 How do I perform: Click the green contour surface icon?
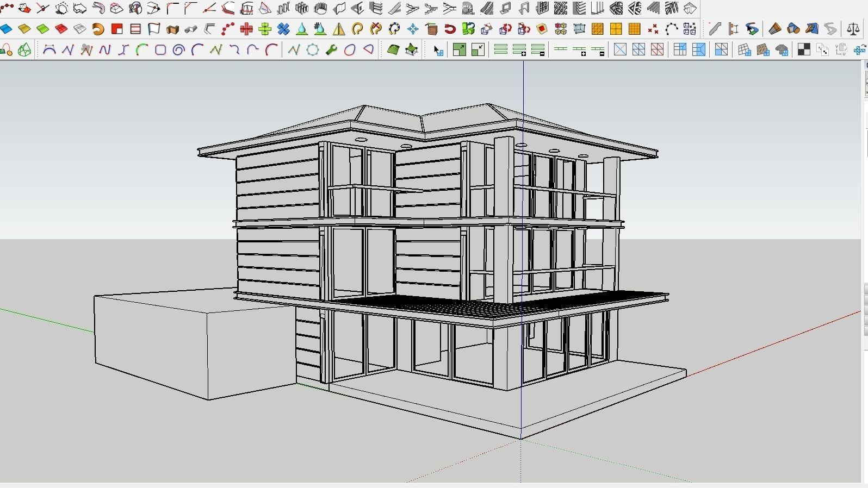click(x=393, y=50)
